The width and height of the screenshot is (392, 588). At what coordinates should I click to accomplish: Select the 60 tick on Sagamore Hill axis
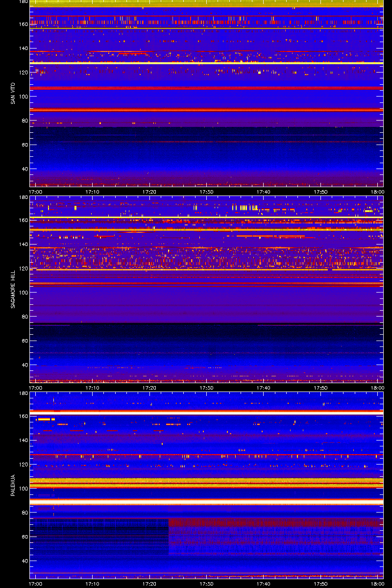tap(24, 341)
